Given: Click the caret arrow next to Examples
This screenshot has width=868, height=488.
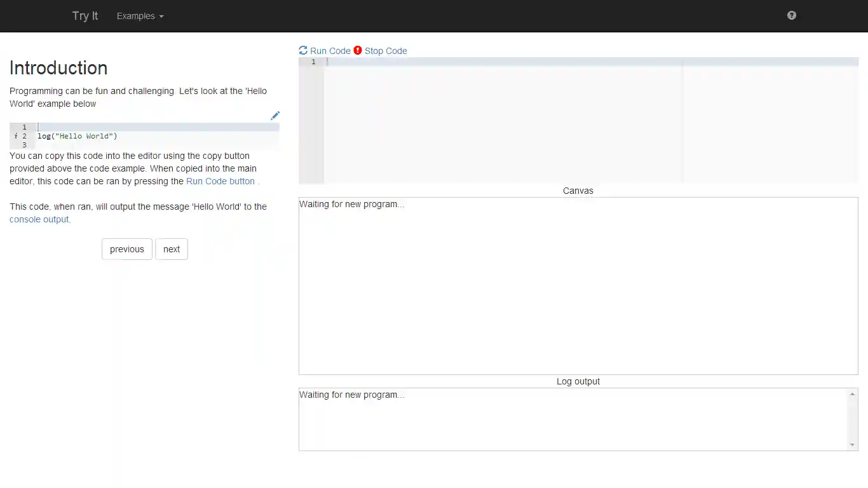Looking at the screenshot, I should pos(161,17).
